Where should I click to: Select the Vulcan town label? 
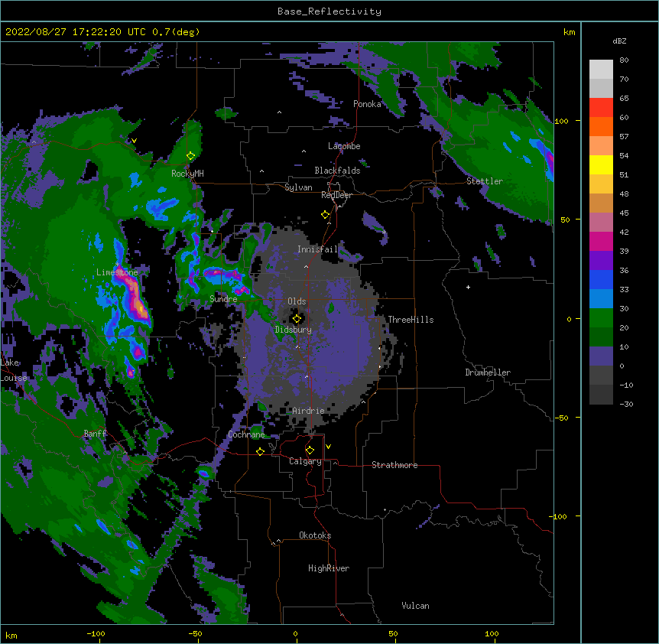click(415, 606)
